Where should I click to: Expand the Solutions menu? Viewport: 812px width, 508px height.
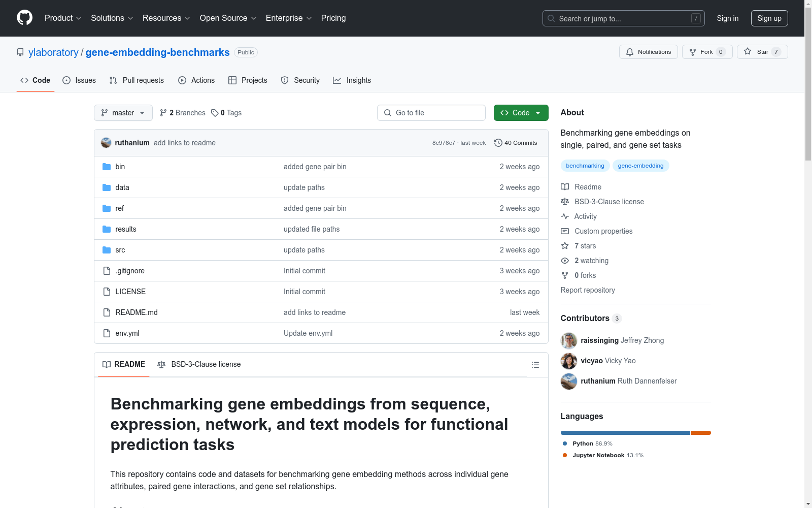pos(112,18)
